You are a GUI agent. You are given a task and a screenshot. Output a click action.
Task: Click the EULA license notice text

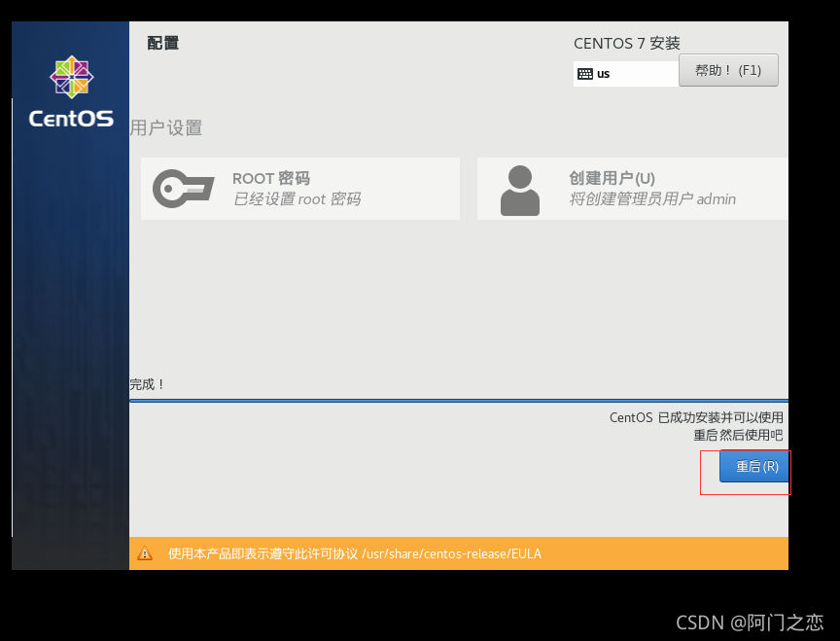[355, 553]
